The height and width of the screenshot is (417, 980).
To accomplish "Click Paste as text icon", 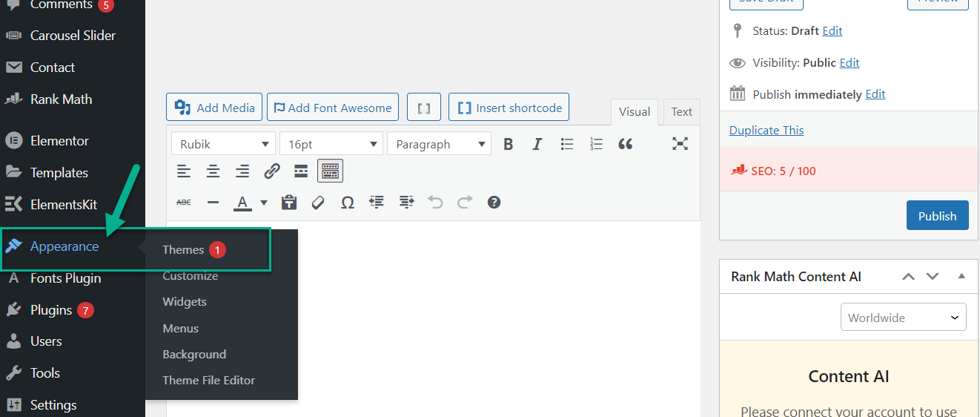I will pyautogui.click(x=289, y=202).
